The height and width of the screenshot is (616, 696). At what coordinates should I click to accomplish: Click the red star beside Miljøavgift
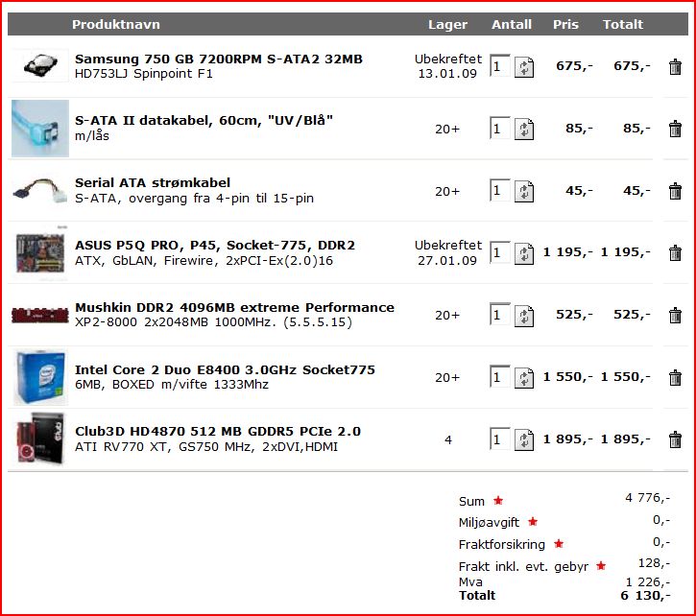coord(533,522)
